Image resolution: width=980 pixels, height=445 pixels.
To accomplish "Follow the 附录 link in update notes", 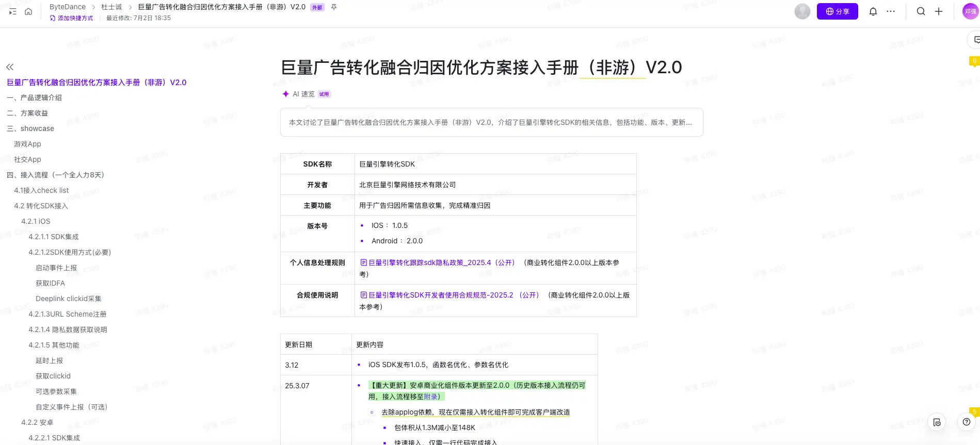I will coord(430,397).
